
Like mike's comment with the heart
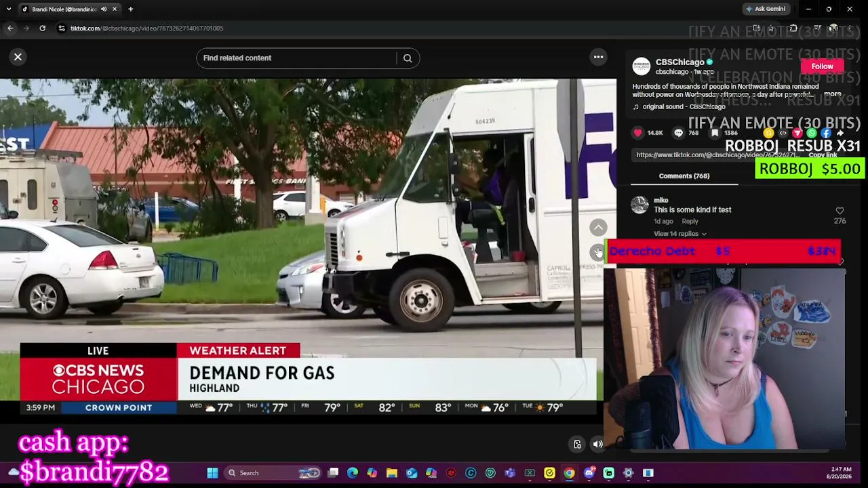click(x=840, y=211)
